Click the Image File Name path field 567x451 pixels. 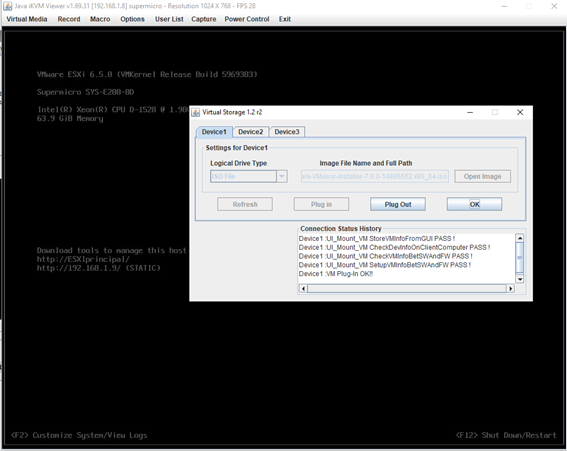click(375, 176)
